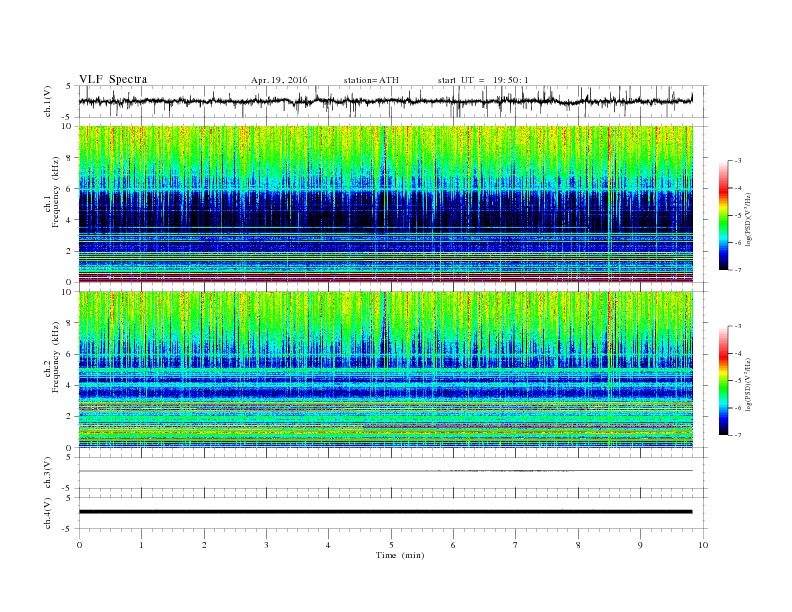Click time axis tick label '6'
The image size is (792, 612).
453,545
